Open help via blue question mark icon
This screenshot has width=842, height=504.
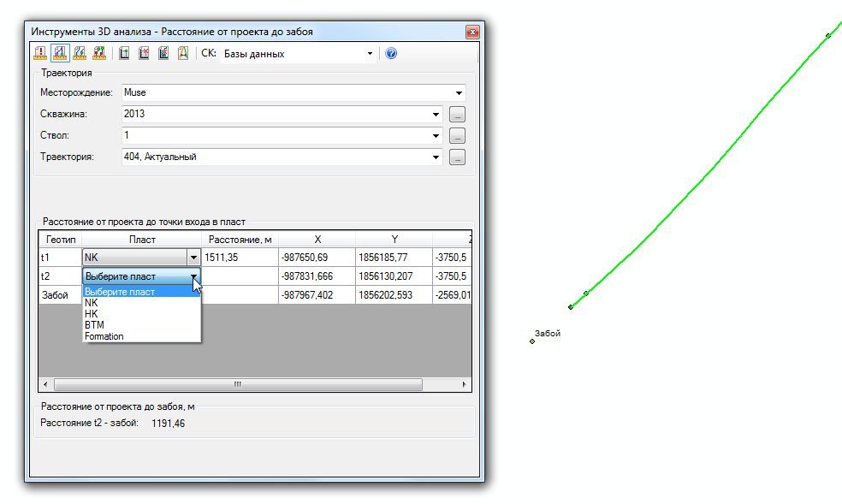click(x=391, y=53)
